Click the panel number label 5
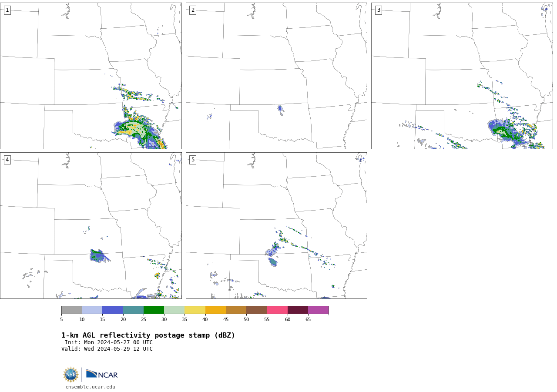 pos(193,160)
